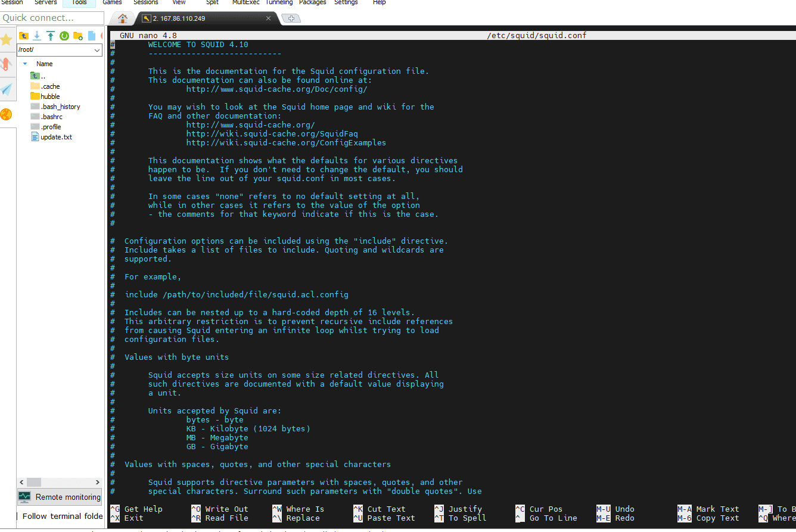
Task: Click nano 'Get Help' shortcut label
Action: click(x=143, y=509)
